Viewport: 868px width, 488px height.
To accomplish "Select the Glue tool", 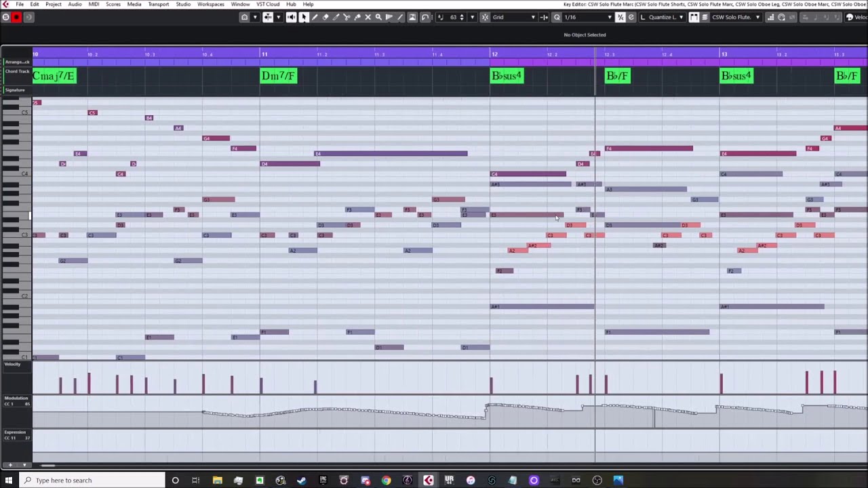I will [357, 17].
